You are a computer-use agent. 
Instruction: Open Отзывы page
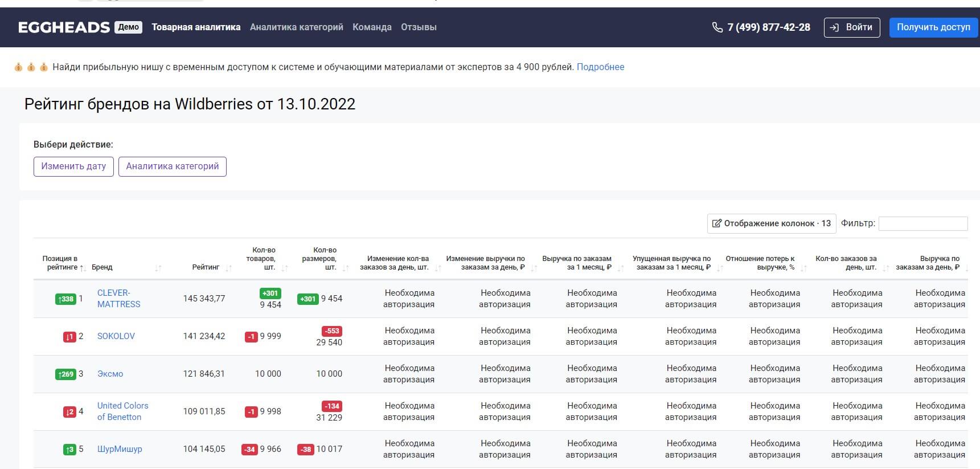tap(419, 27)
